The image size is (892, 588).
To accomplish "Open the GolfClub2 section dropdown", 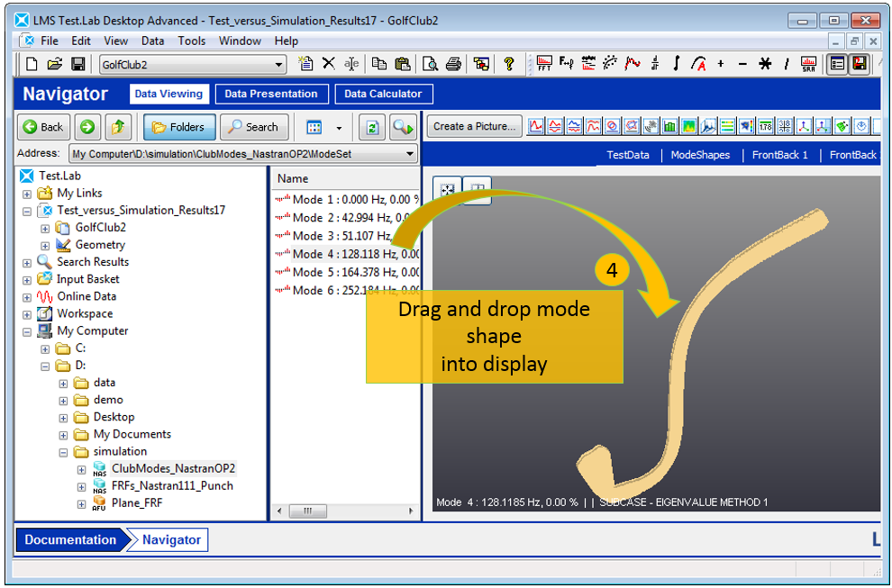I will (x=278, y=65).
